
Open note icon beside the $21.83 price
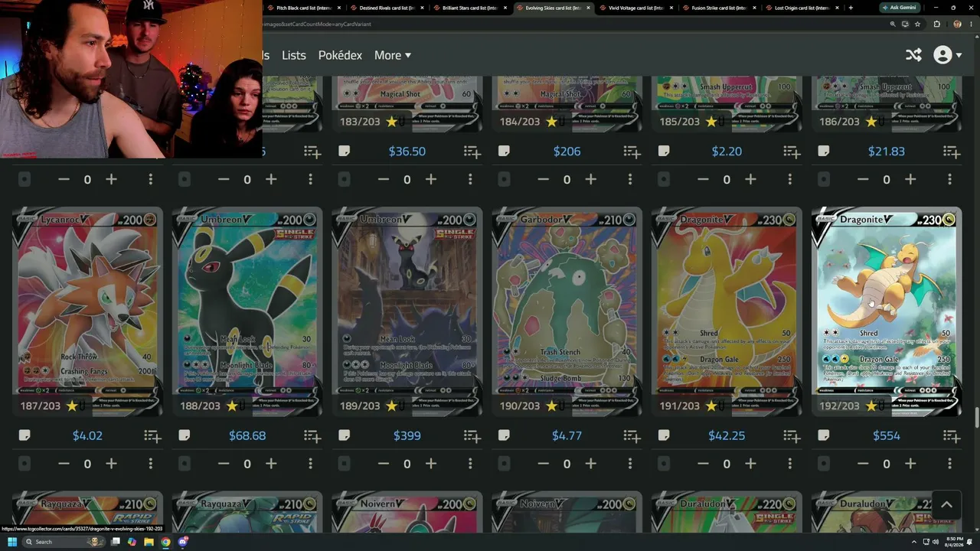coord(824,151)
